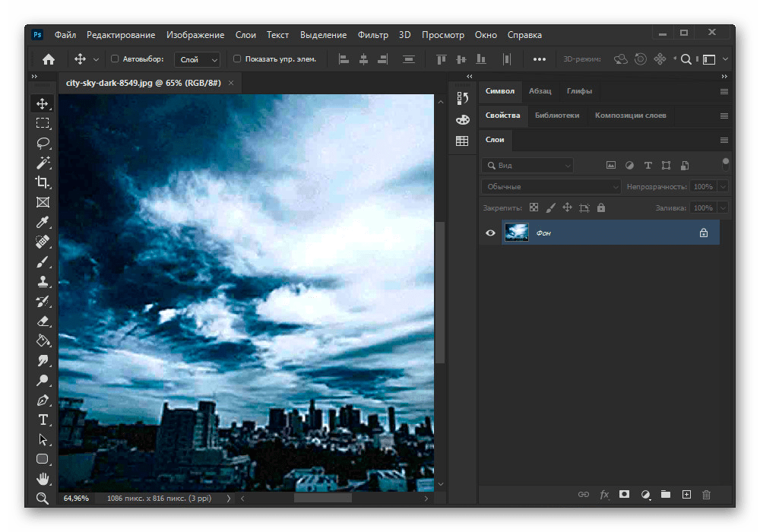Viewport: 760px width, 532px height.
Task: Select the Type tool
Action: (43, 420)
